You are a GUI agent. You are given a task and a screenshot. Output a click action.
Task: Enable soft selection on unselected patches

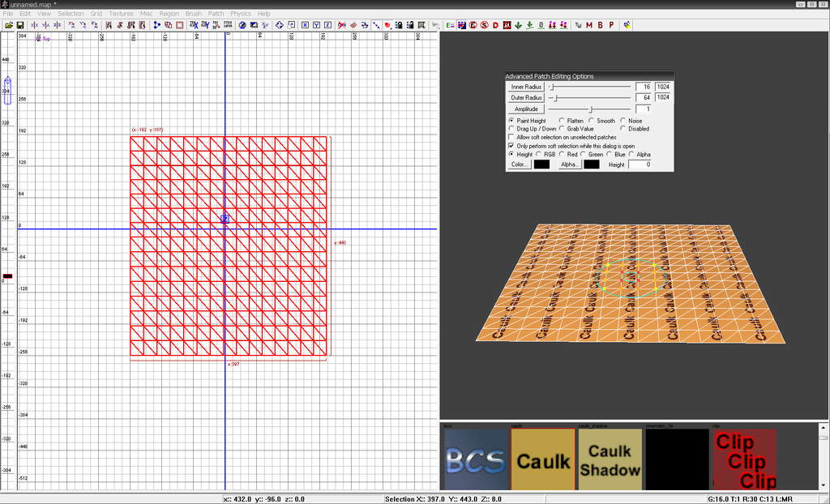tap(511, 137)
